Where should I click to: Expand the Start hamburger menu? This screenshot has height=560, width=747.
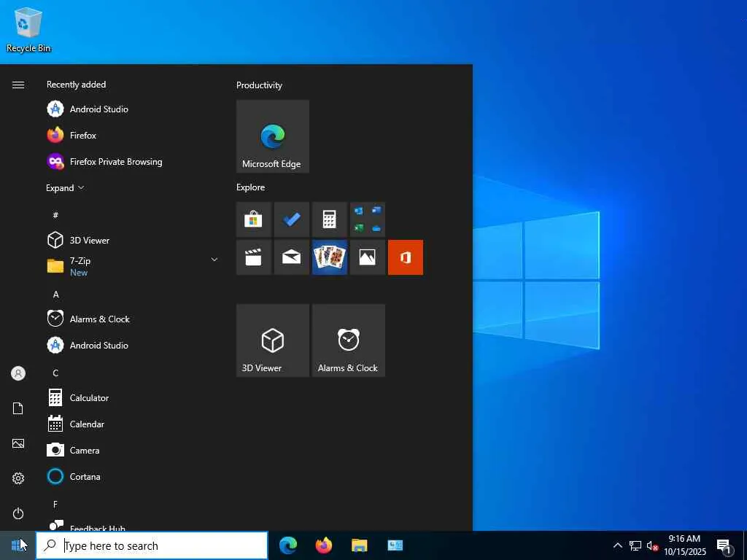[x=18, y=85]
